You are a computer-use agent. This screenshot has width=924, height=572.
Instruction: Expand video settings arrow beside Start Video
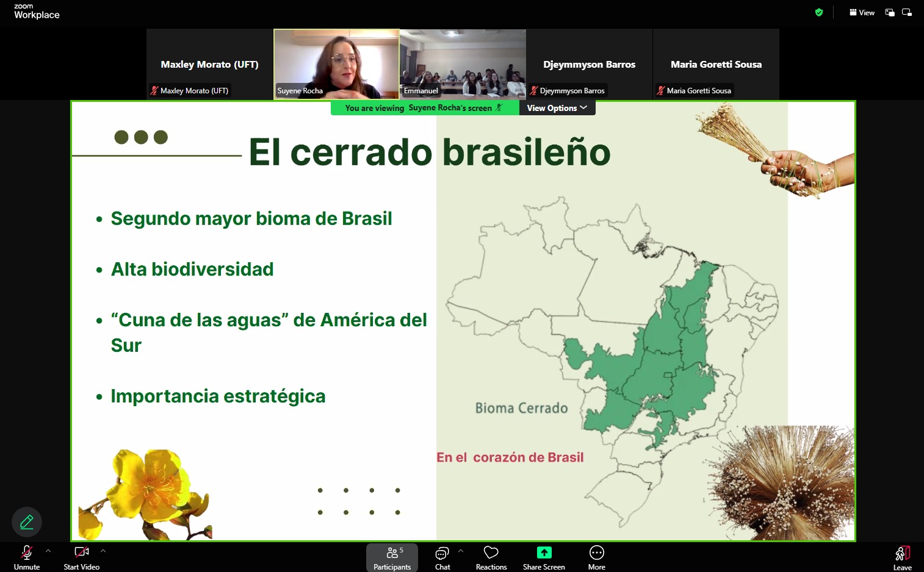pos(103,551)
